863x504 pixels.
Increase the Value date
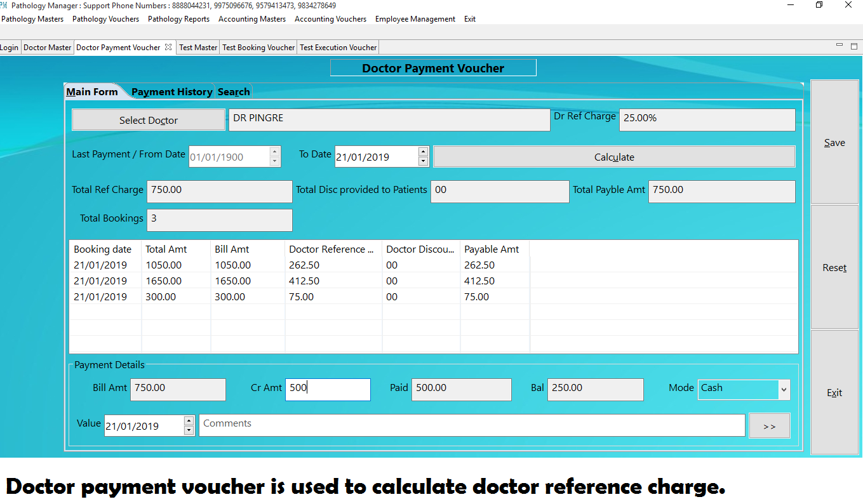[x=189, y=421]
